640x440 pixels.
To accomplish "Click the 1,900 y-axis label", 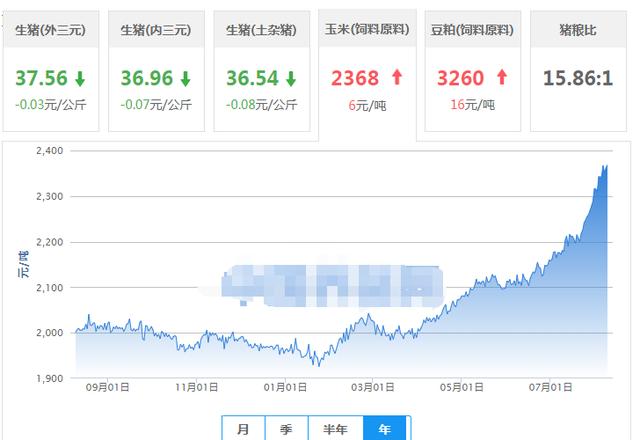I will coord(50,378).
